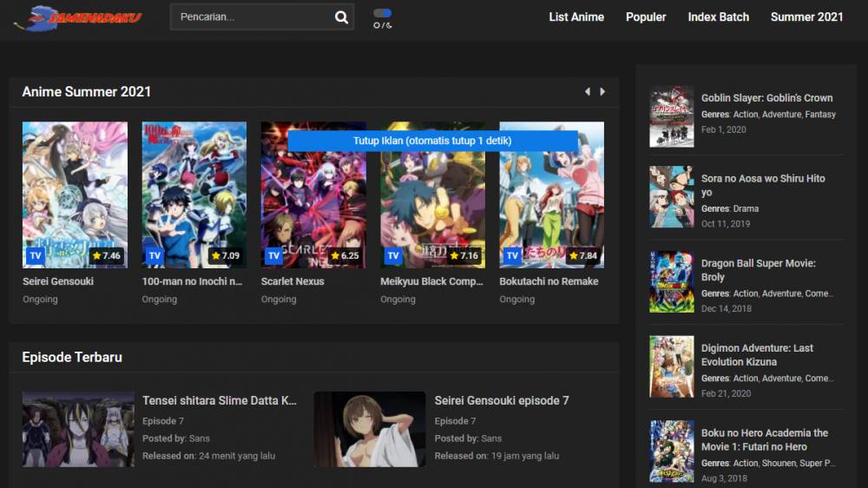The height and width of the screenshot is (488, 868).
Task: Click the TV badge on 100-man no Inochi
Action: coord(155,256)
